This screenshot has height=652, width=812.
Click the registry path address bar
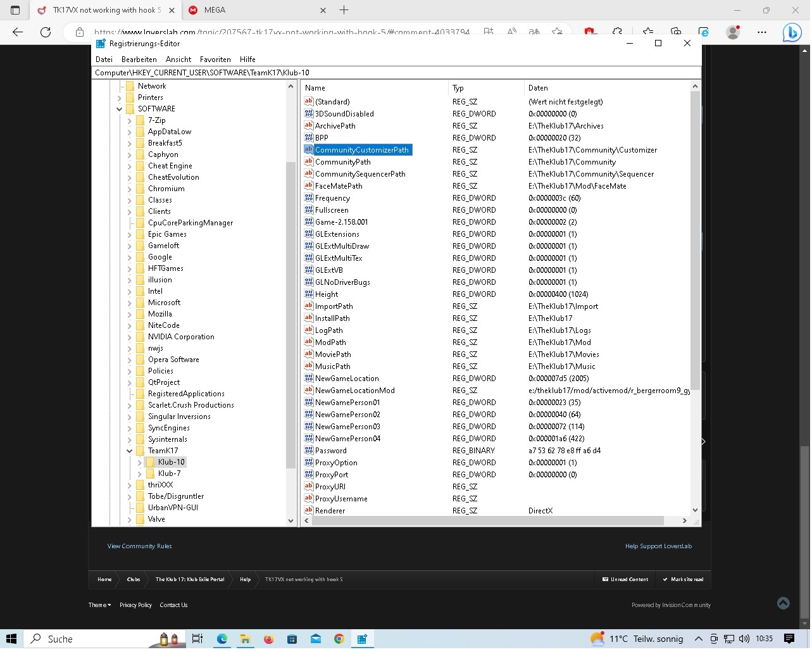point(396,73)
